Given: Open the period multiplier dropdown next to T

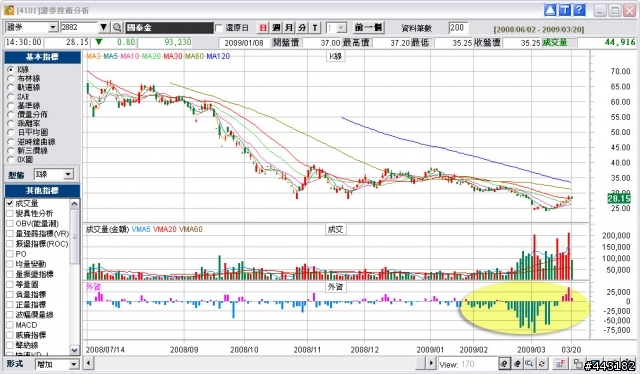Looking at the screenshot, I should tap(342, 28).
